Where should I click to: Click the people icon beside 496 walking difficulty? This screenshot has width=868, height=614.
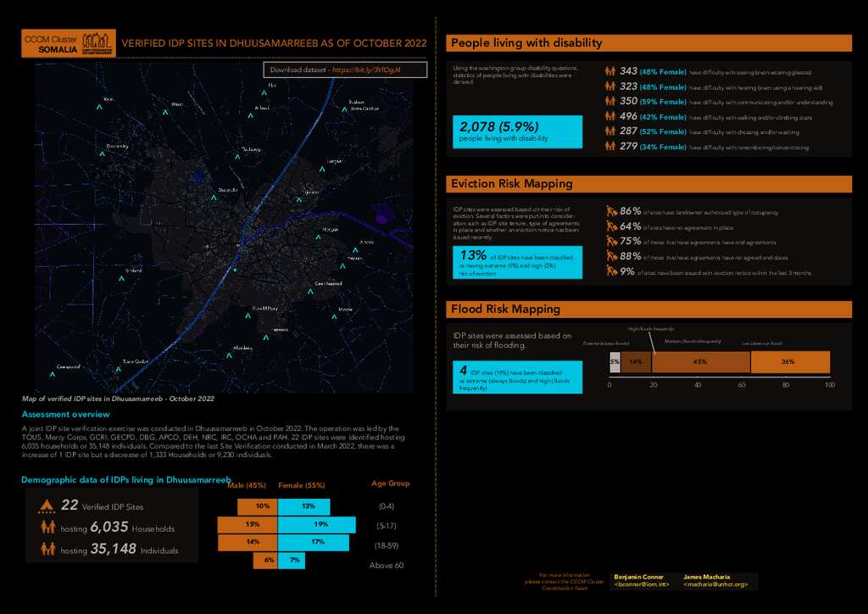pos(609,116)
